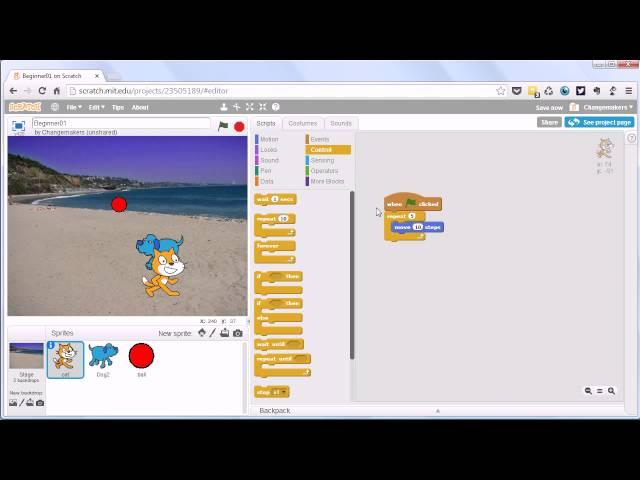Open cat sprite info button

(x=51, y=345)
